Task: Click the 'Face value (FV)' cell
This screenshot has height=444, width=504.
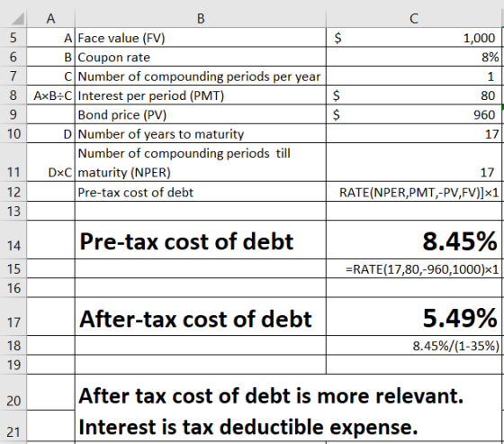Action: click(201, 38)
